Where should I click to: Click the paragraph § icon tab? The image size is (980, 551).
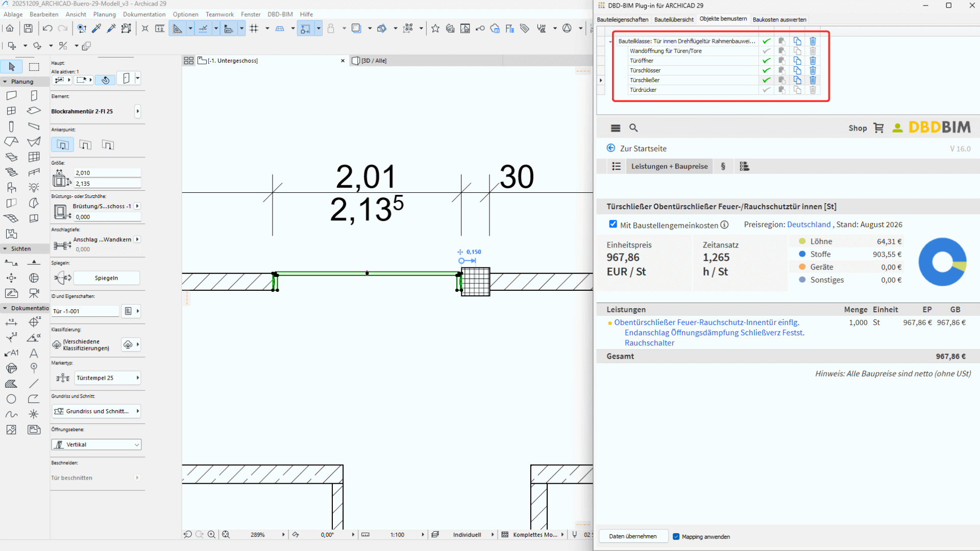[723, 166]
